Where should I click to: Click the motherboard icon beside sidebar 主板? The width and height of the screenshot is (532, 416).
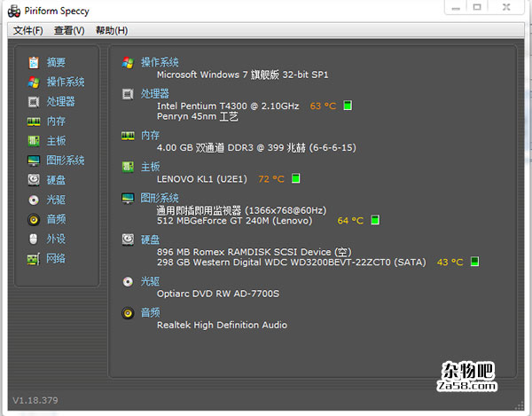pos(34,141)
